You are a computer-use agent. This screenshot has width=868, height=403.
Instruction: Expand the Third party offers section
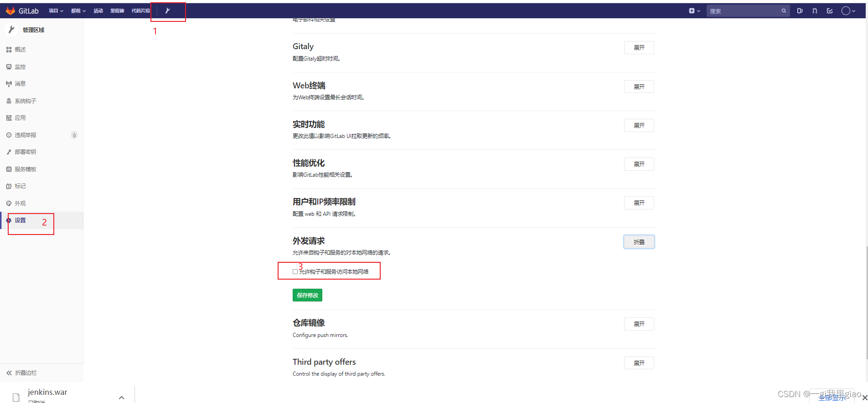click(x=639, y=363)
